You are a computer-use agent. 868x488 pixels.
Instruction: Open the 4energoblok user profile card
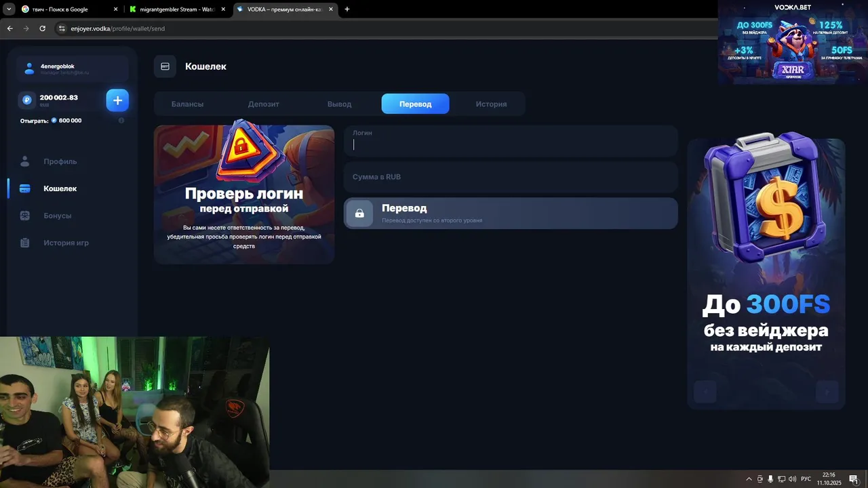click(x=72, y=68)
